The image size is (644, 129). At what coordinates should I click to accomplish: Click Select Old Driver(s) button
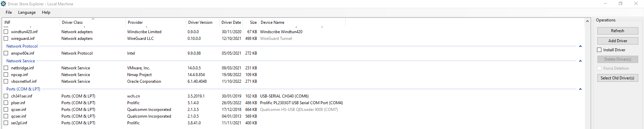[617, 78]
